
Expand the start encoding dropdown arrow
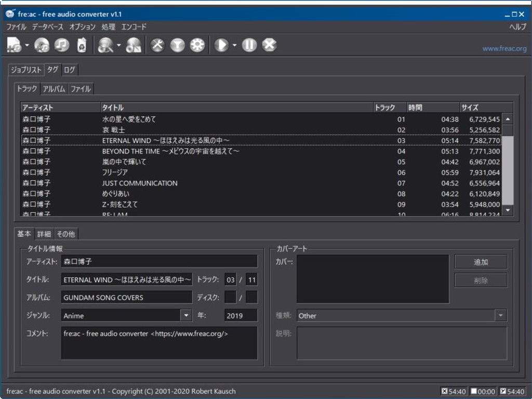coord(234,45)
